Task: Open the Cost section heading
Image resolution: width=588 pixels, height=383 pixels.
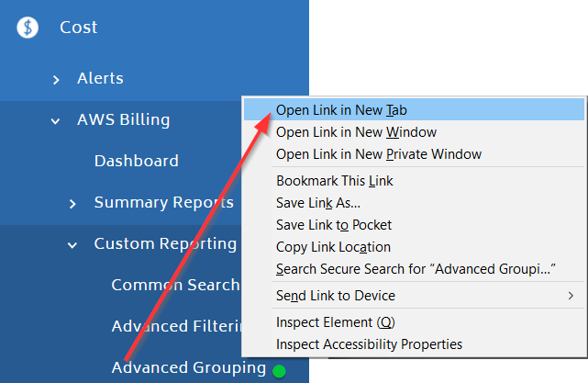Action: (x=78, y=28)
